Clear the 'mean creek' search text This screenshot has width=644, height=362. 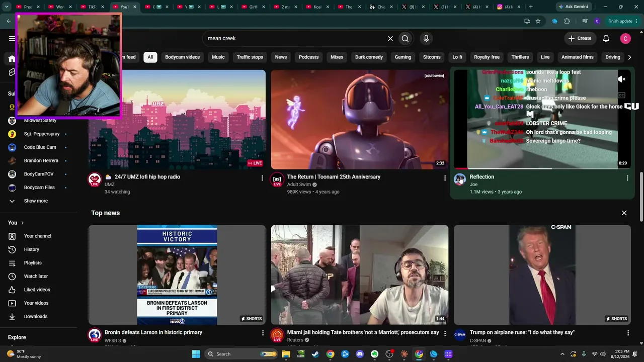390,38
